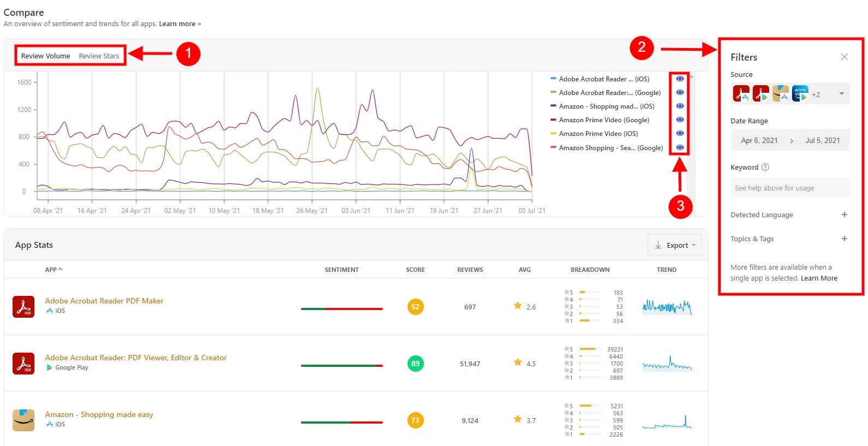
Task: Click the score 73 badge
Action: point(415,420)
